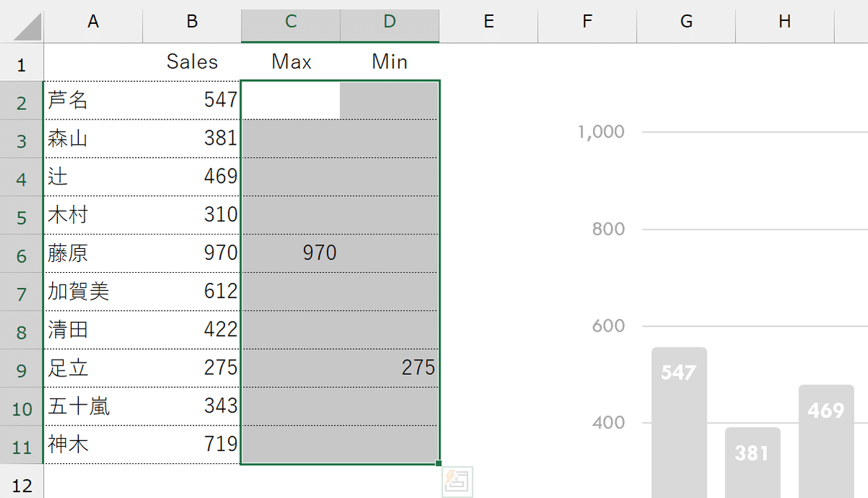This screenshot has height=498, width=868.
Task: Click Sales value 469 in column B
Action: pos(192,177)
